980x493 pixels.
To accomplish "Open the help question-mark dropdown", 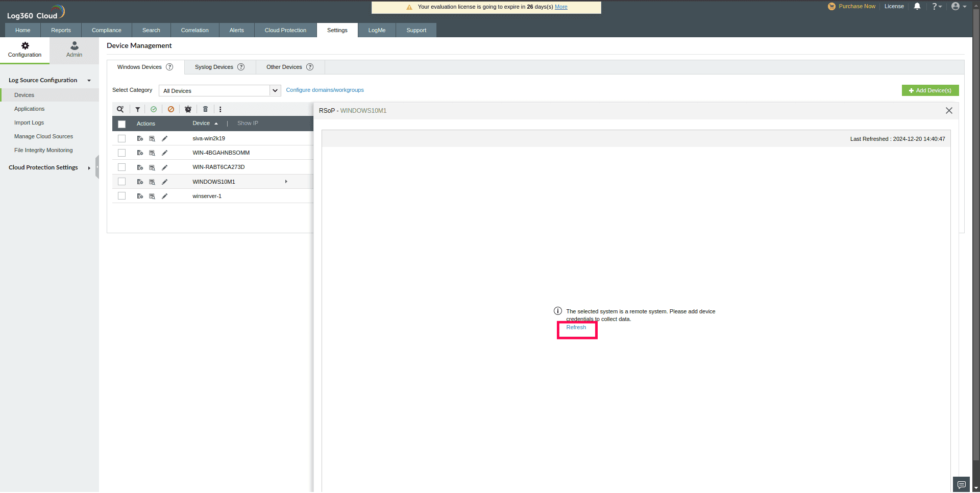I will [x=937, y=7].
